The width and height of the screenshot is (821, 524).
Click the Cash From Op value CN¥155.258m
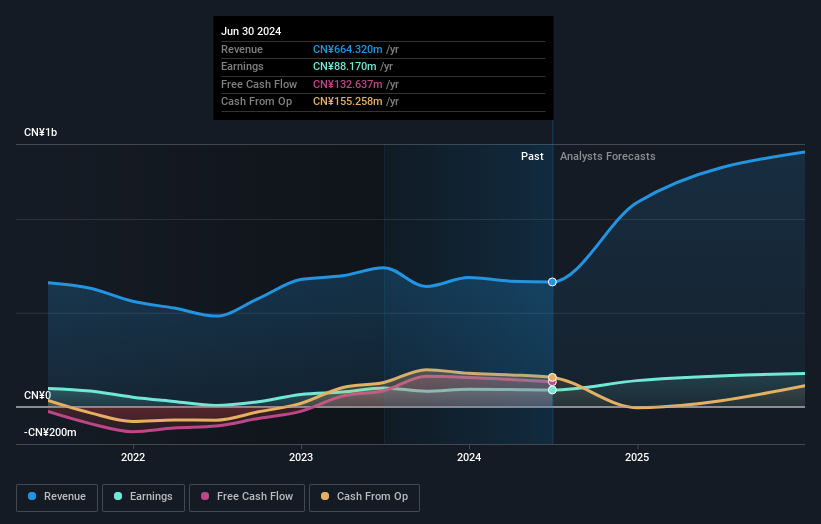(348, 102)
